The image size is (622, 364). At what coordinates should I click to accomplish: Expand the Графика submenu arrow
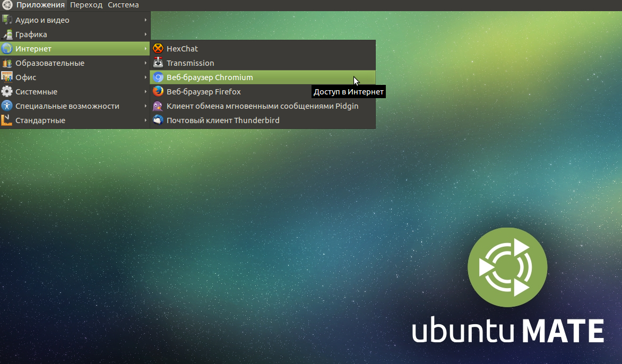pos(145,34)
